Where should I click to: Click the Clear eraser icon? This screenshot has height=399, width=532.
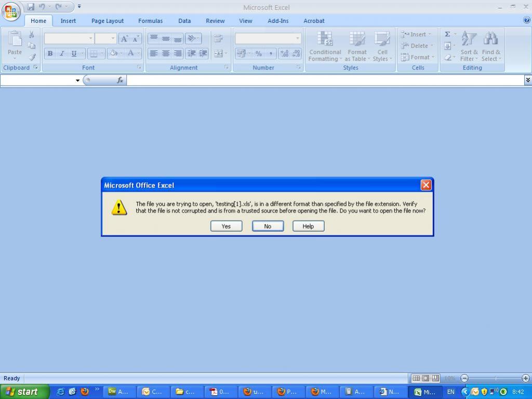(x=447, y=57)
